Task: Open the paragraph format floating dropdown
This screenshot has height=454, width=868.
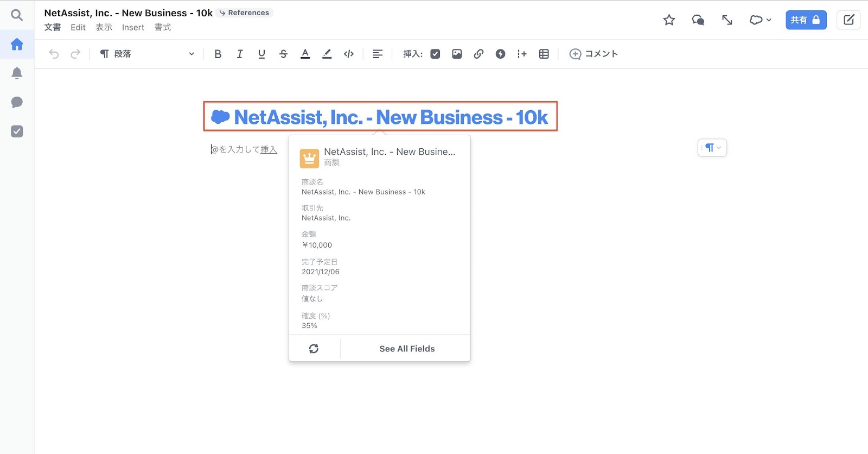Action: (x=712, y=148)
